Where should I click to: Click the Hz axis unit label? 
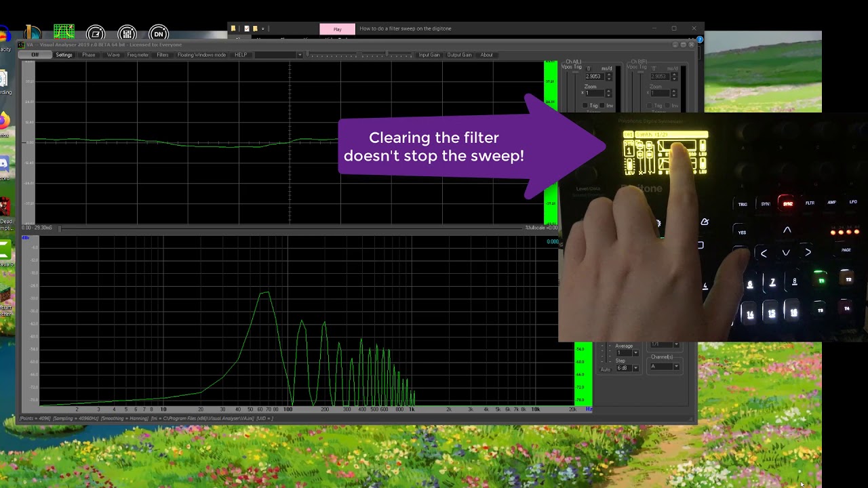point(588,409)
